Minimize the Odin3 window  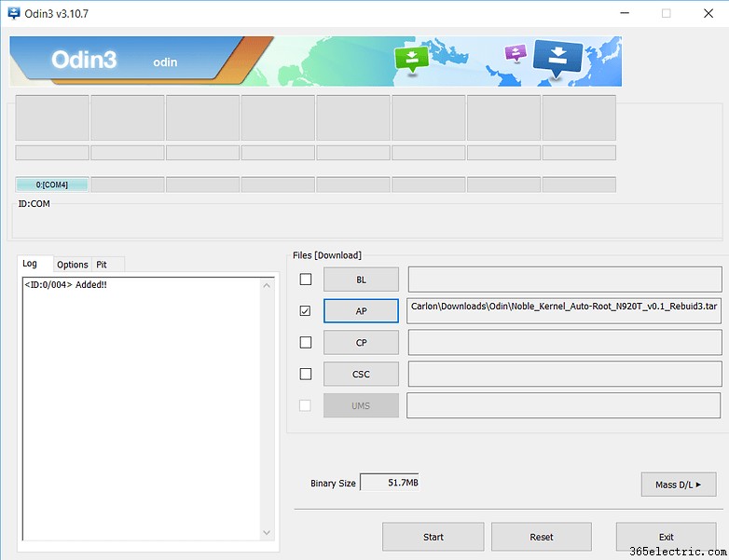625,13
